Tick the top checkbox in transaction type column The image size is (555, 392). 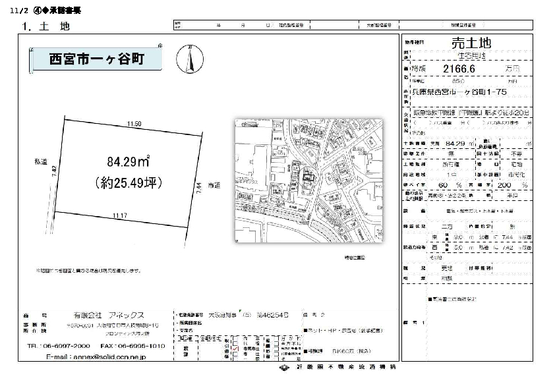(x=236, y=337)
